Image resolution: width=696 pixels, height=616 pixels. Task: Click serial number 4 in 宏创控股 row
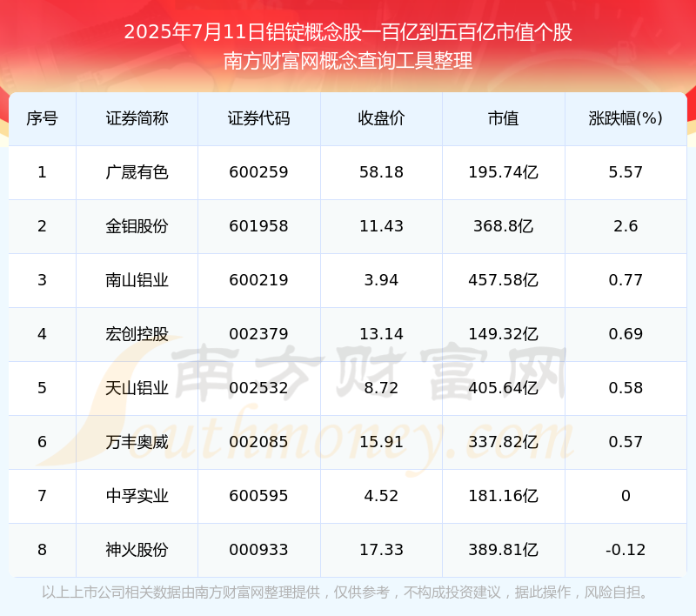click(x=42, y=334)
